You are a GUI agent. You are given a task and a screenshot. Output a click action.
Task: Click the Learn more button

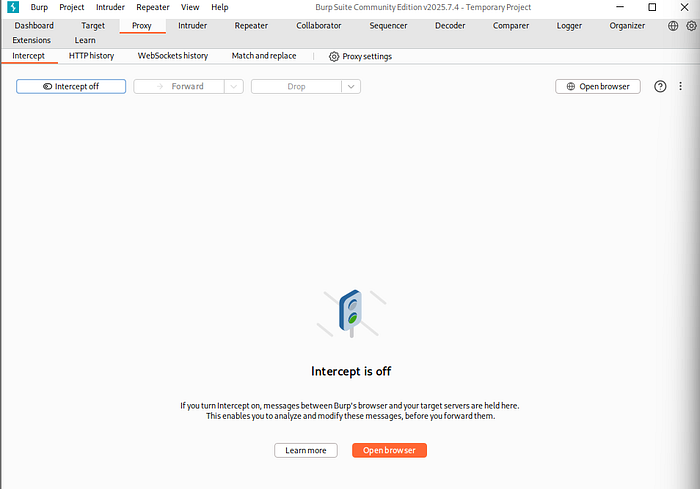click(306, 450)
